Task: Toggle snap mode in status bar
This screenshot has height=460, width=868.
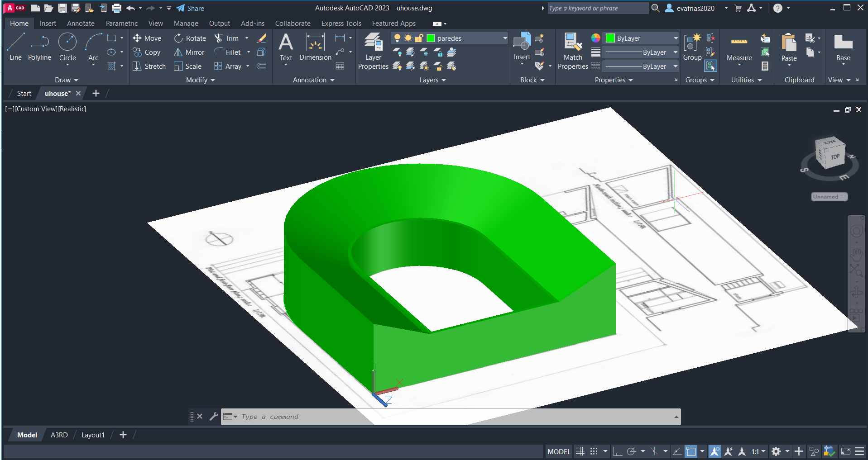Action: point(594,451)
